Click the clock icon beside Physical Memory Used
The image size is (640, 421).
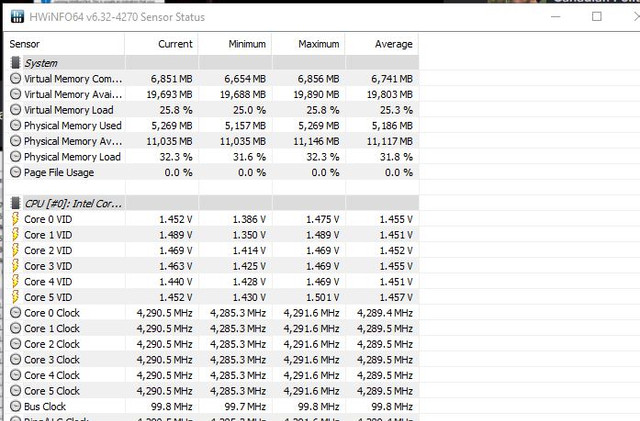point(16,125)
